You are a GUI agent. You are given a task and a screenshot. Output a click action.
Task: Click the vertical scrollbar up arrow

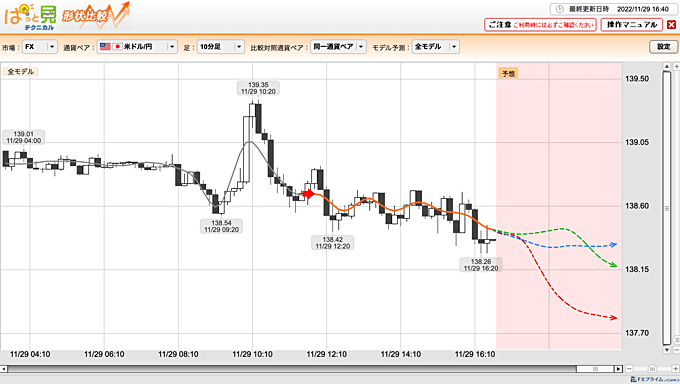point(667,66)
